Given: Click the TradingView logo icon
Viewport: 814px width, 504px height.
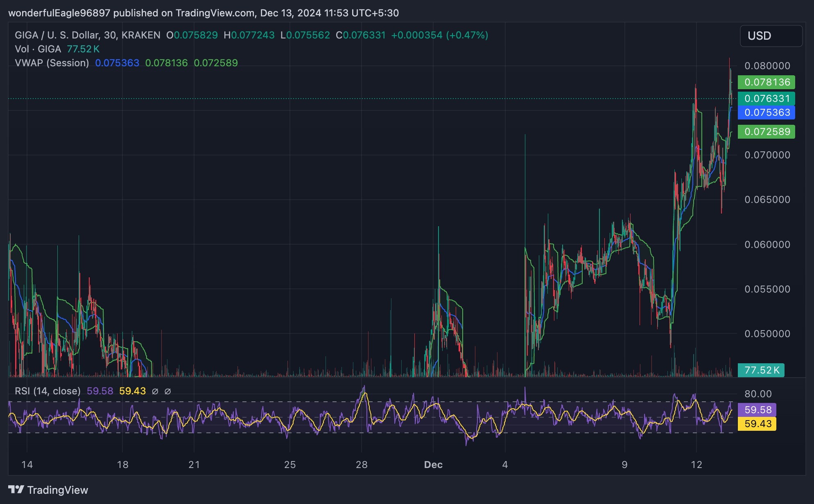Looking at the screenshot, I should point(16,489).
